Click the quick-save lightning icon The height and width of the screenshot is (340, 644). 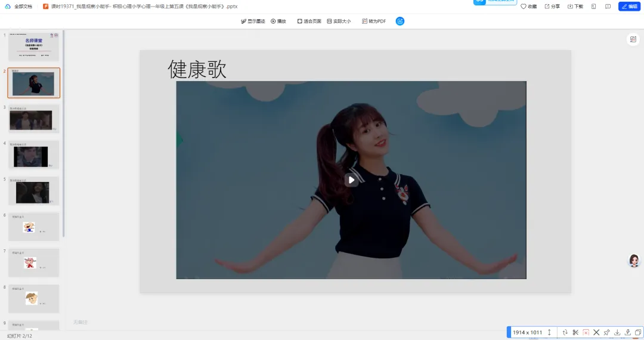coord(627,333)
